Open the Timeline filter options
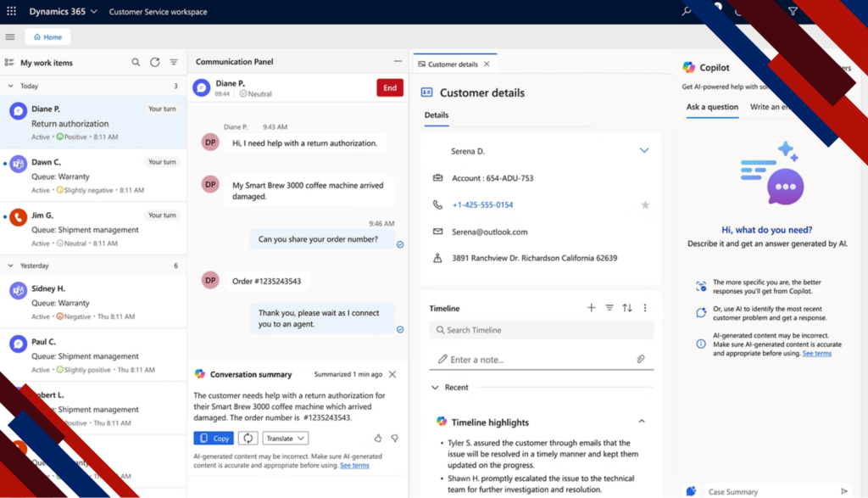Image resolution: width=868 pixels, height=498 pixels. [x=609, y=308]
